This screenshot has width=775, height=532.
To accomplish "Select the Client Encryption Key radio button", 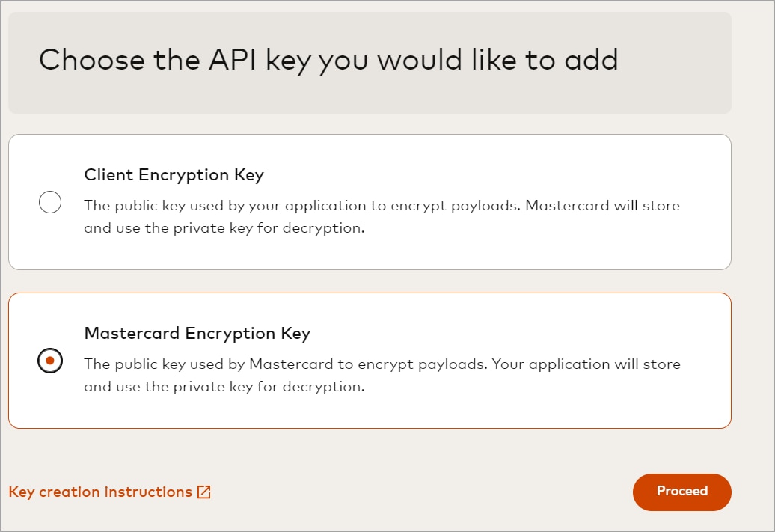I will click(x=50, y=202).
